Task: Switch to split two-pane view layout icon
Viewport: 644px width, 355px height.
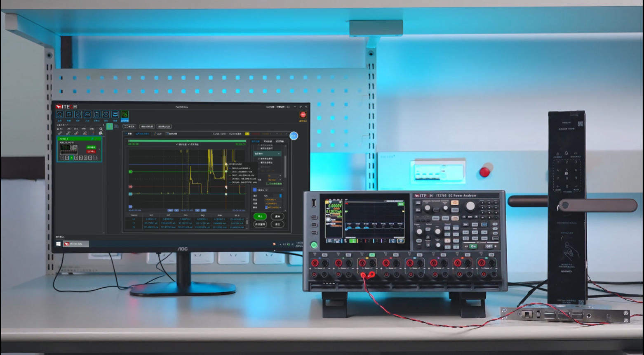Action: click(116, 126)
